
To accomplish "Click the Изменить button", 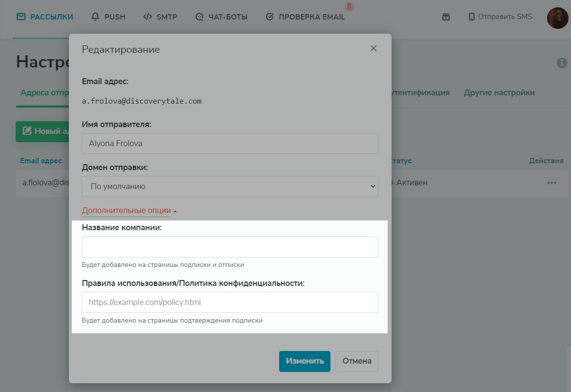I will (x=305, y=361).
